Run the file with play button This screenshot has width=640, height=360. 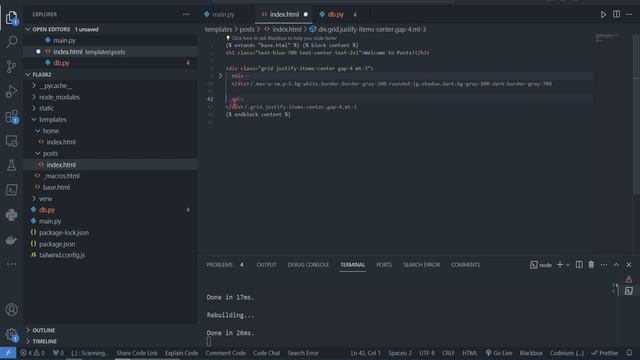tap(603, 14)
